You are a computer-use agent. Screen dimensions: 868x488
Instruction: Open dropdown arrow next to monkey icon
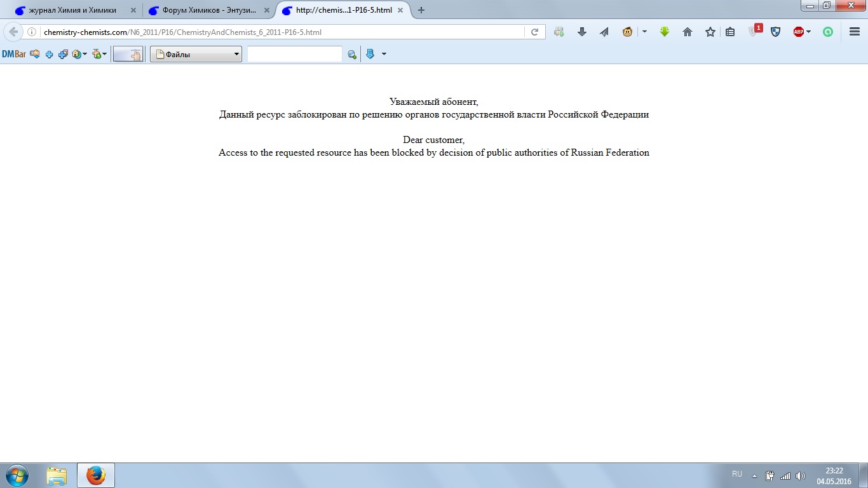point(644,32)
